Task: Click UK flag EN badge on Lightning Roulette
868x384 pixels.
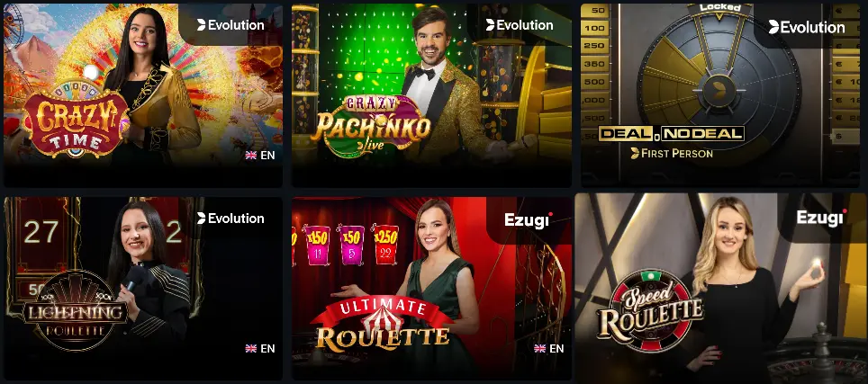Action: point(260,349)
